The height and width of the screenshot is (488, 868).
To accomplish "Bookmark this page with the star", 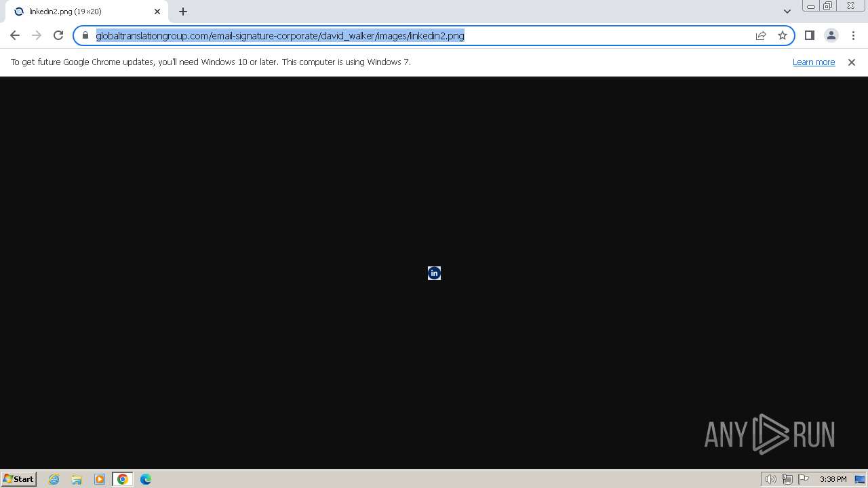I will point(783,35).
